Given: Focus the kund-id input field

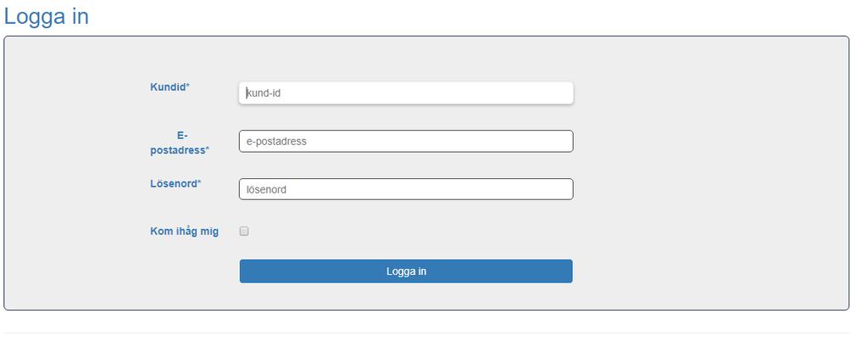Looking at the screenshot, I should pyautogui.click(x=406, y=93).
